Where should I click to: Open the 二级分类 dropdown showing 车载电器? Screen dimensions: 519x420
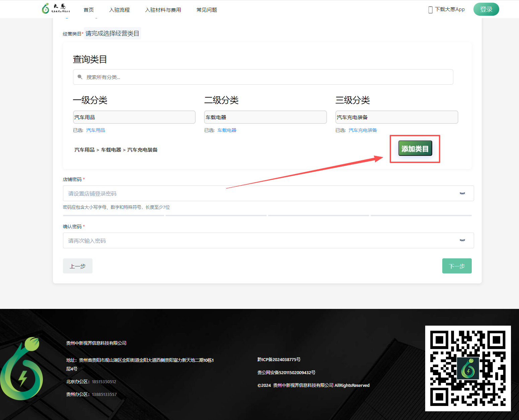coord(265,117)
